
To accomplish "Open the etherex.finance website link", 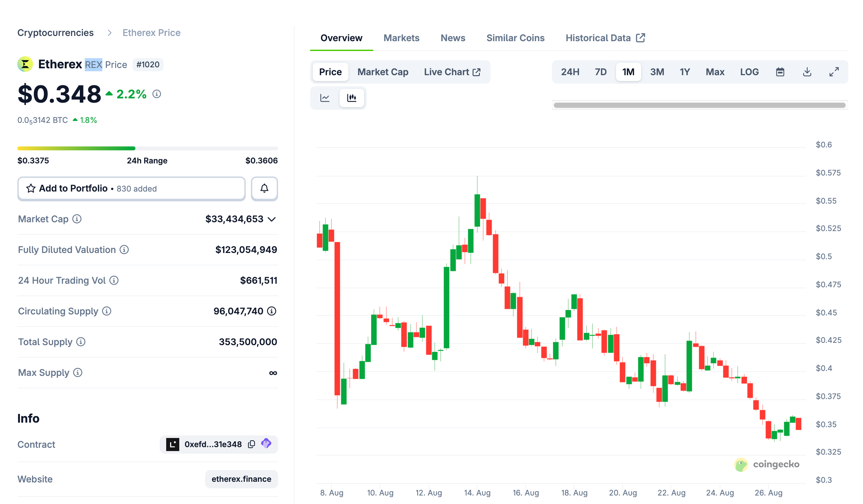I will tap(241, 479).
